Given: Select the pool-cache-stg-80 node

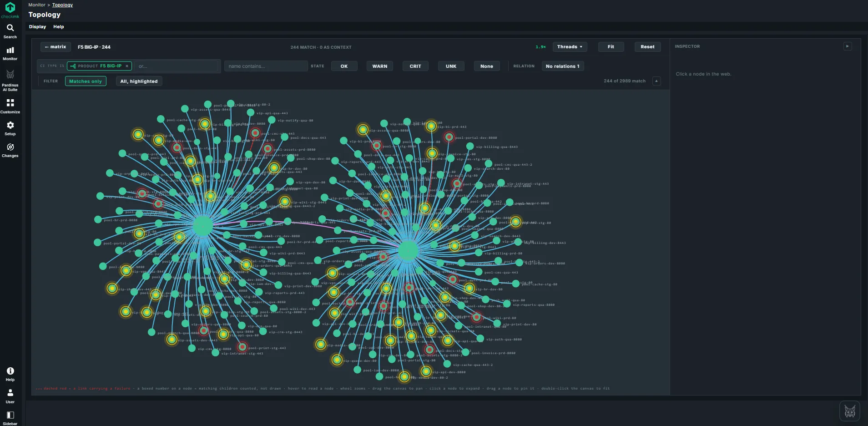Looking at the screenshot, I should click(516, 284).
